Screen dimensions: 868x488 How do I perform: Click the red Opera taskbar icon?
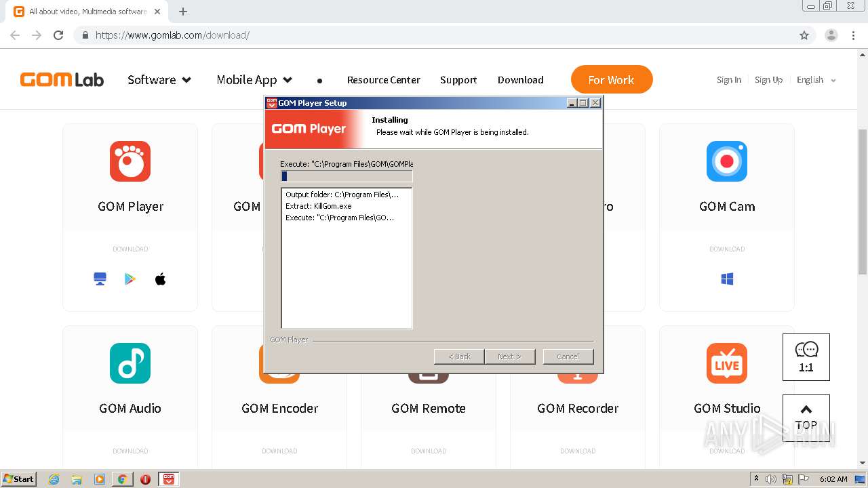coord(145,479)
